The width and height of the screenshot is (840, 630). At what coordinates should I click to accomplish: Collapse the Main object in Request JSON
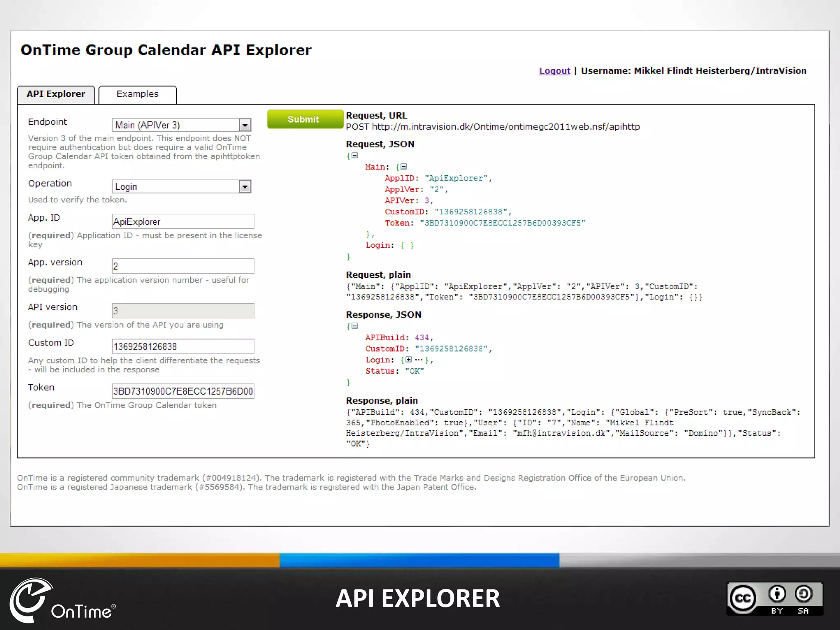point(404,167)
